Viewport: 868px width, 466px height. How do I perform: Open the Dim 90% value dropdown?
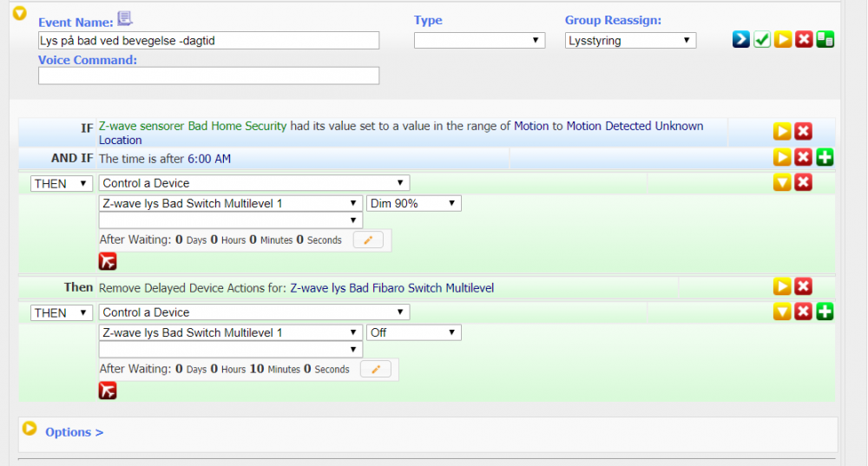point(414,203)
